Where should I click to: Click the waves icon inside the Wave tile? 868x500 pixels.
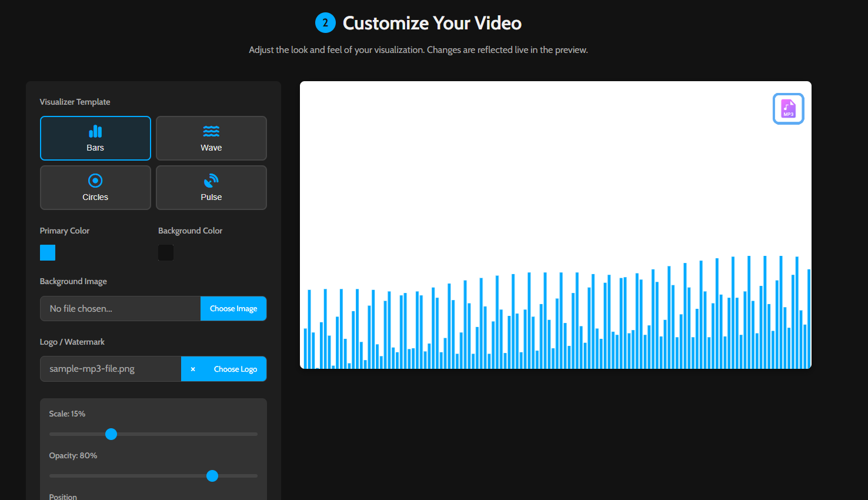pyautogui.click(x=211, y=131)
